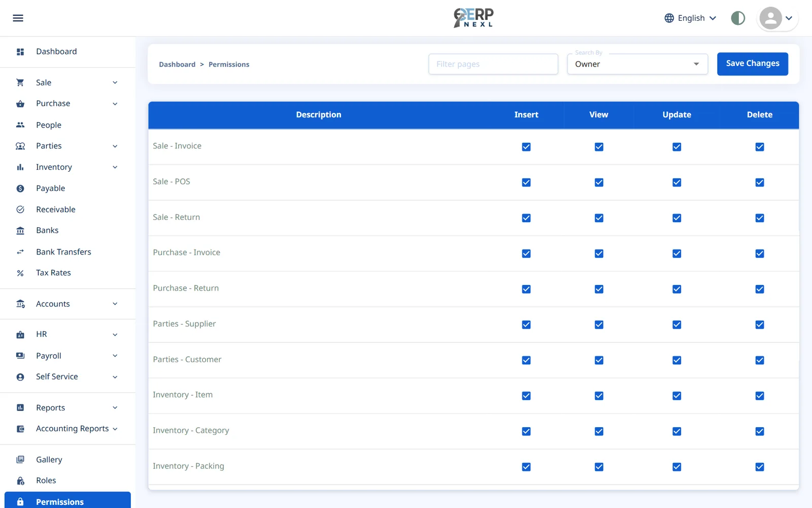
Task: Select the Permissions sidebar item
Action: (x=67, y=501)
